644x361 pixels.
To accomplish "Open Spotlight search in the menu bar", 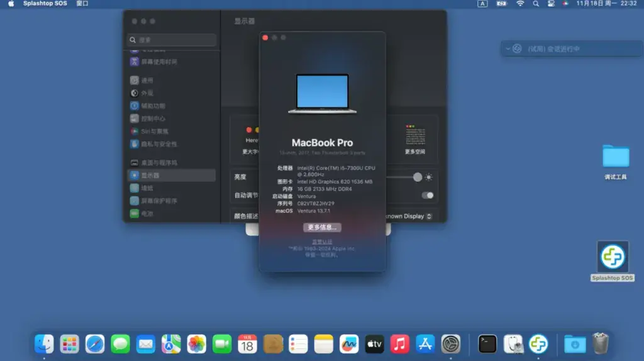I will 536,4.
